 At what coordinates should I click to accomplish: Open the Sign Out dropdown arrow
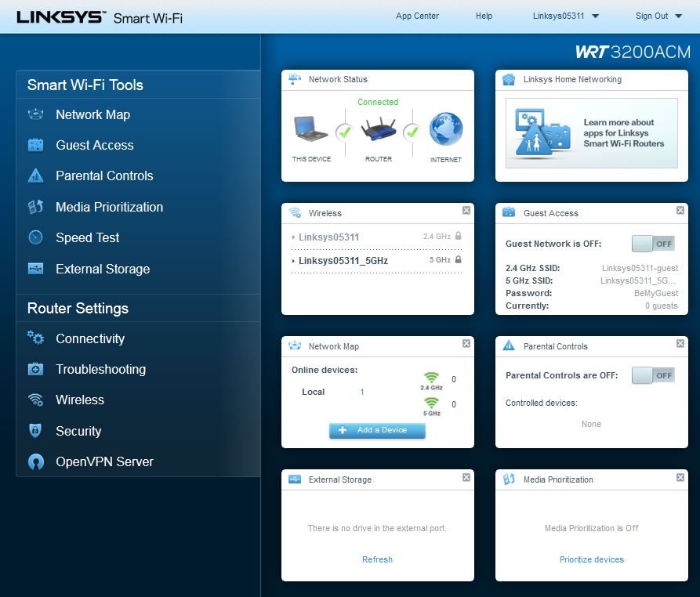[679, 16]
